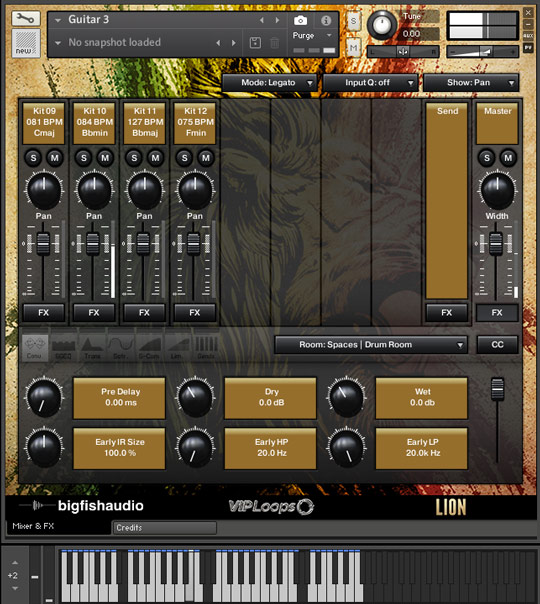540x604 pixels.
Task: Click the PV button on the right edge
Action: (x=528, y=48)
